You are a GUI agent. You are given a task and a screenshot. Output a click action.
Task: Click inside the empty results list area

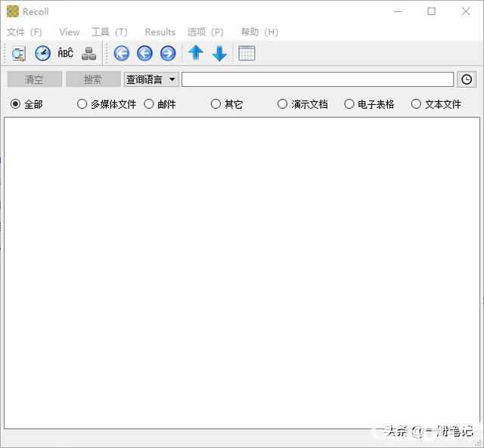click(242, 273)
